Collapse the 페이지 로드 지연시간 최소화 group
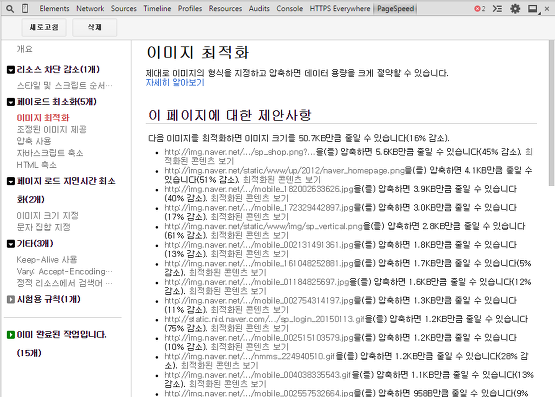555x397 pixels. pos(11,181)
